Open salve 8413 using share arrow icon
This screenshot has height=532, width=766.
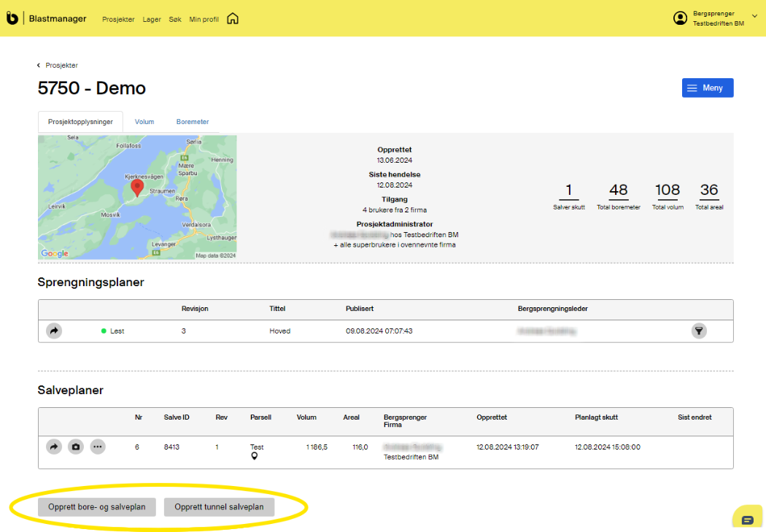[54, 447]
